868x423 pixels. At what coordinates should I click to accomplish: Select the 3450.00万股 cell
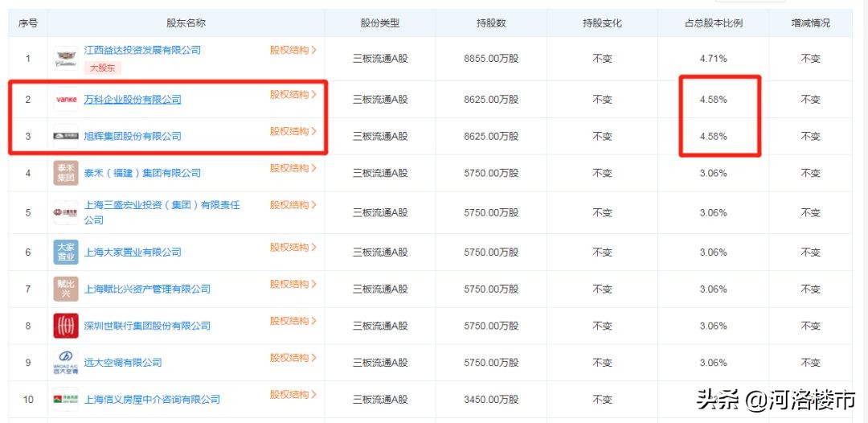pyautogui.click(x=491, y=399)
